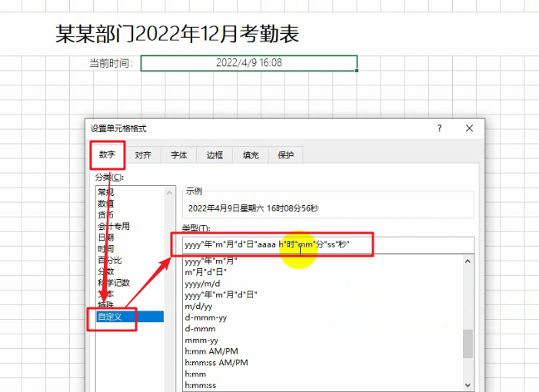Click the title 某某部门2022年12月考勤表
The image size is (539, 392).
pos(178,34)
